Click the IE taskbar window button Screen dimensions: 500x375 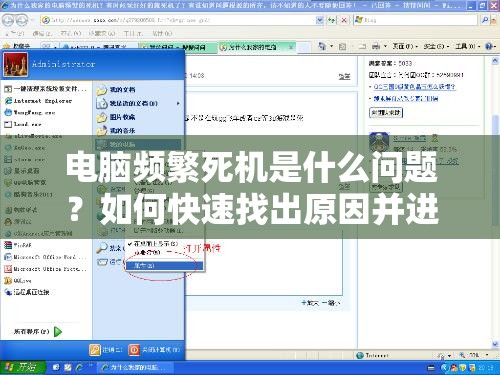(x=135, y=368)
